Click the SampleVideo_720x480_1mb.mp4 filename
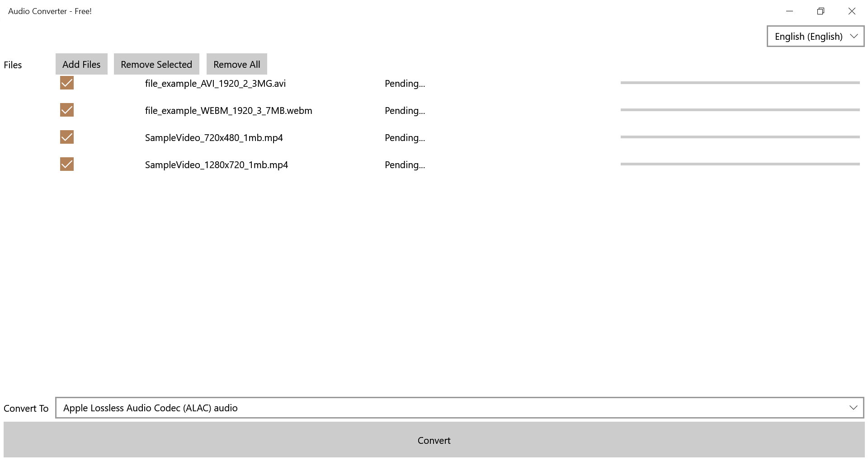868x461 pixels. [214, 138]
